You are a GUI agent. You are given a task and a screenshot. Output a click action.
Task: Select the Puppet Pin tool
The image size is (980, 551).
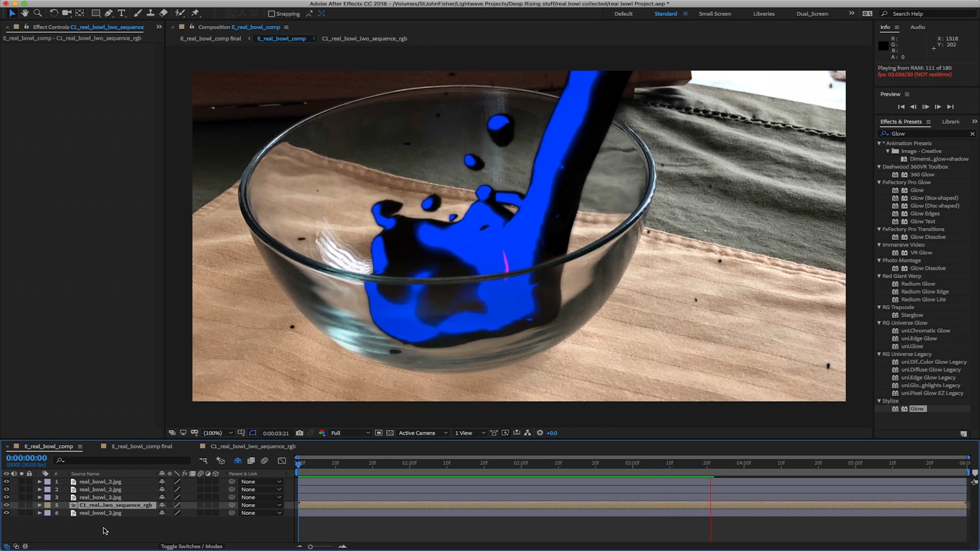point(195,13)
